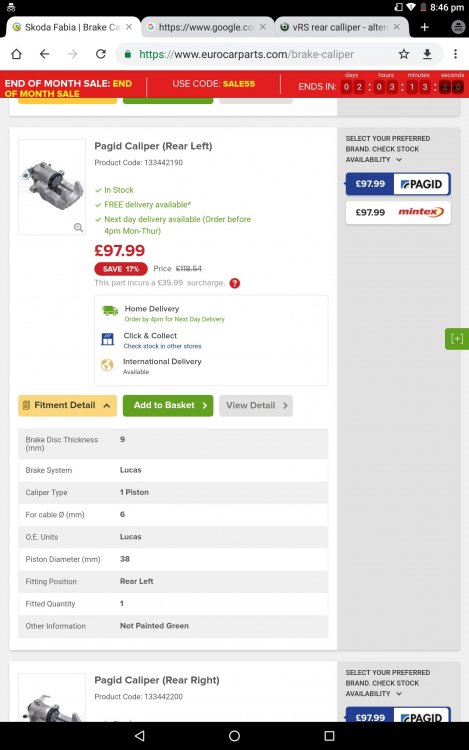Click the surcharge help question mark icon

(x=235, y=283)
